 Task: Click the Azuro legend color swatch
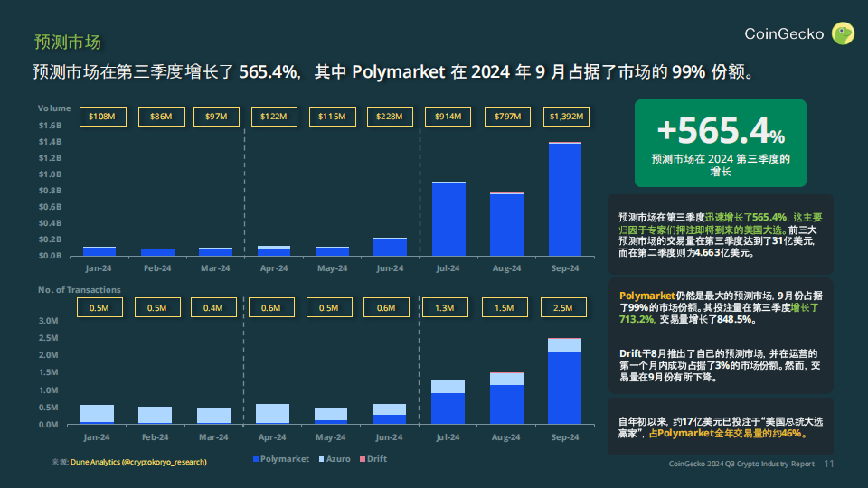(x=322, y=459)
